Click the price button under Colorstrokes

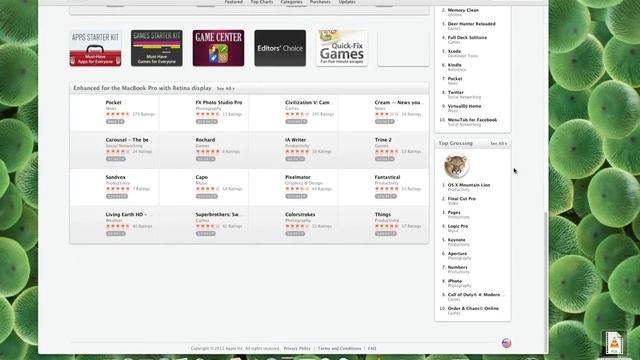point(295,234)
